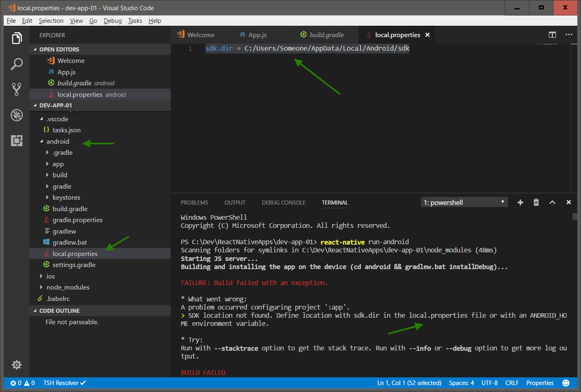Image resolution: width=581 pixels, height=392 pixels.
Task: Open the Search view in activity bar
Action: (x=16, y=64)
